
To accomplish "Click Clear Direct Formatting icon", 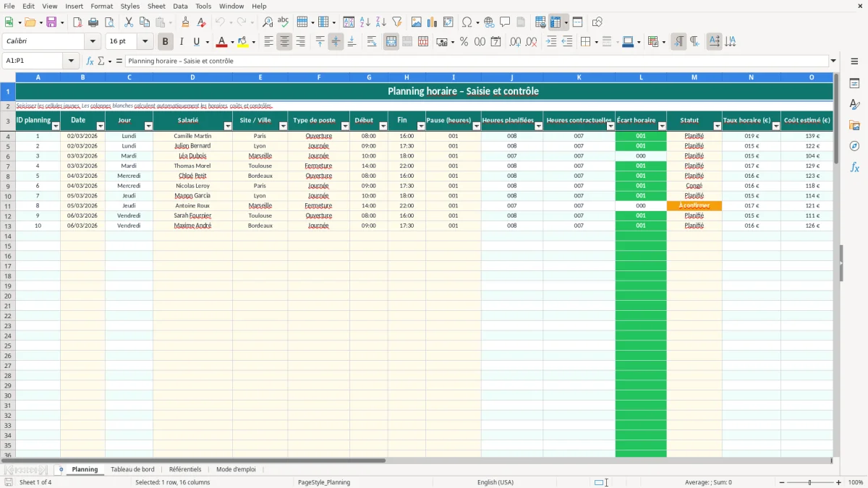I will [202, 22].
